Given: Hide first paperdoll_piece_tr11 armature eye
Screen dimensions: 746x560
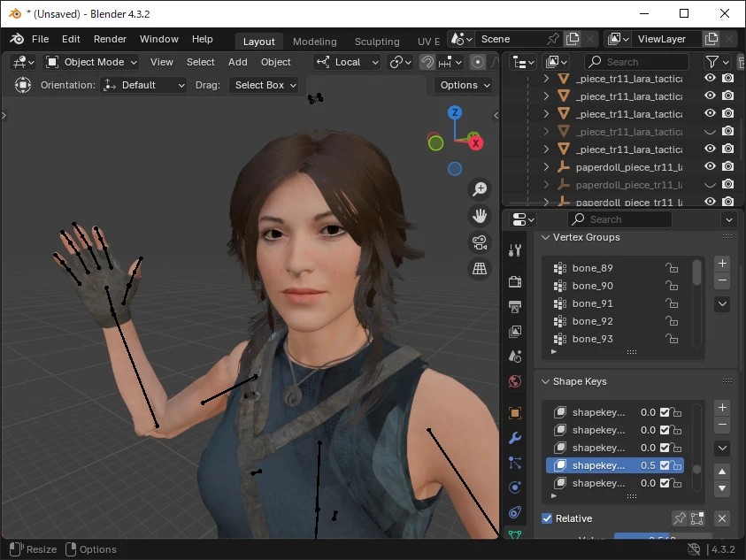Looking at the screenshot, I should [710, 166].
